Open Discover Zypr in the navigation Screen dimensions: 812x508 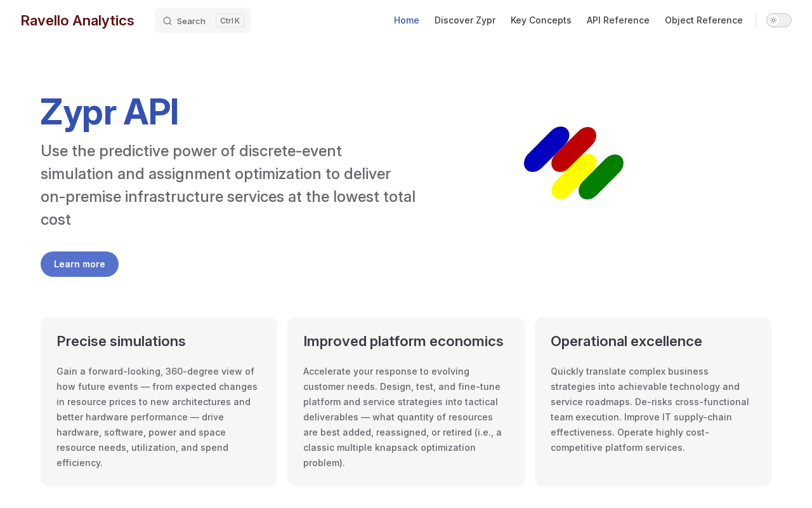[465, 20]
